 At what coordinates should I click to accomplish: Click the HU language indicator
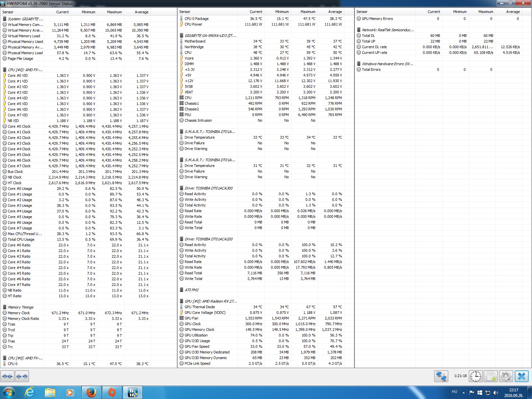455,392
